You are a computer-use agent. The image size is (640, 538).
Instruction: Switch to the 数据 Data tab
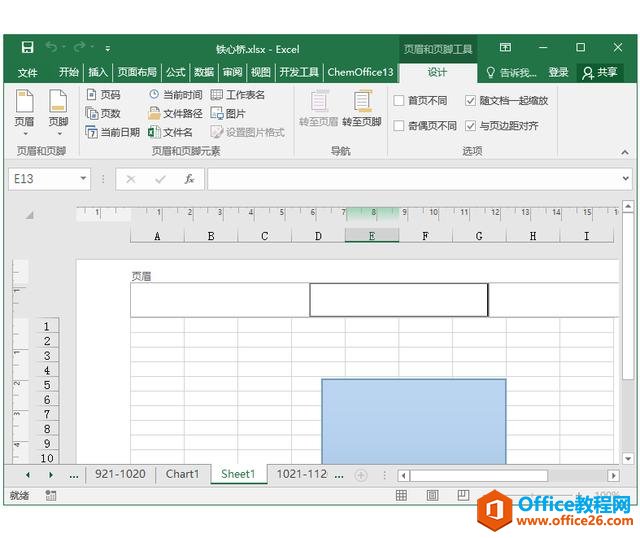204,72
